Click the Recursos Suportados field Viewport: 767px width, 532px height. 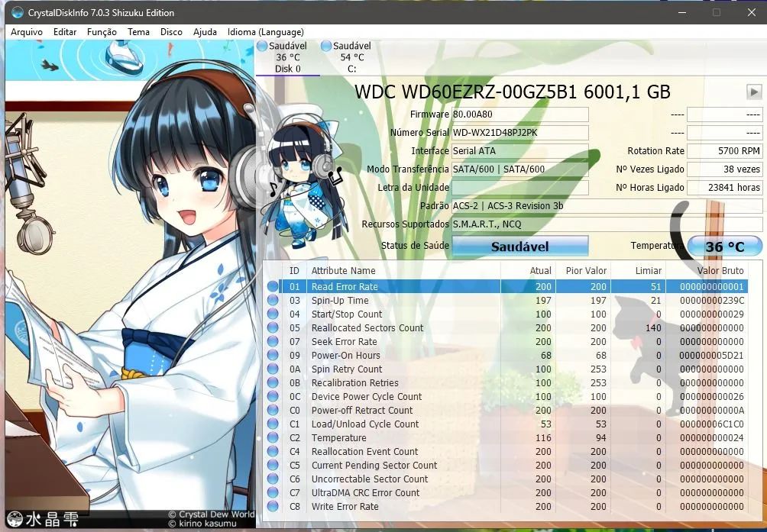click(x=607, y=224)
